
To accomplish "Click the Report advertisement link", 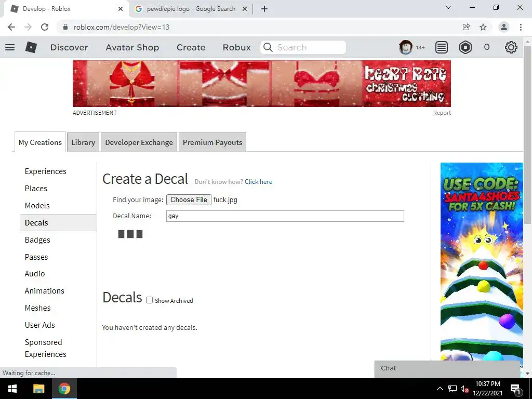I will coord(442,113).
